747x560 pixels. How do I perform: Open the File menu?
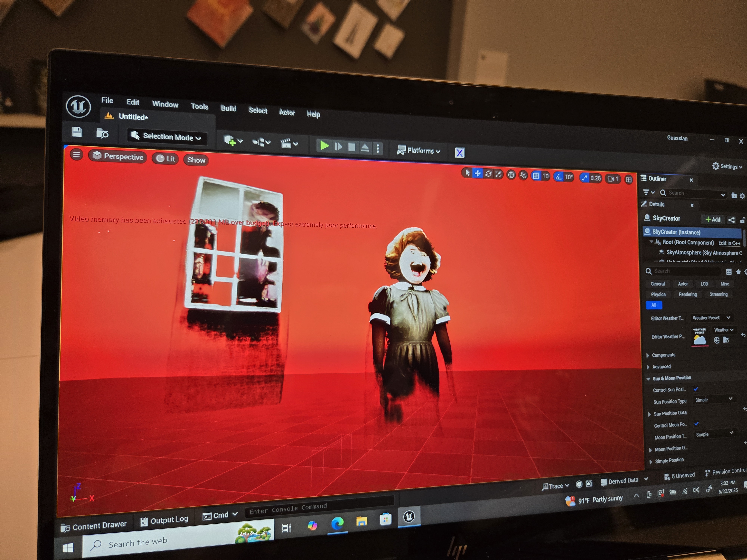tap(107, 100)
